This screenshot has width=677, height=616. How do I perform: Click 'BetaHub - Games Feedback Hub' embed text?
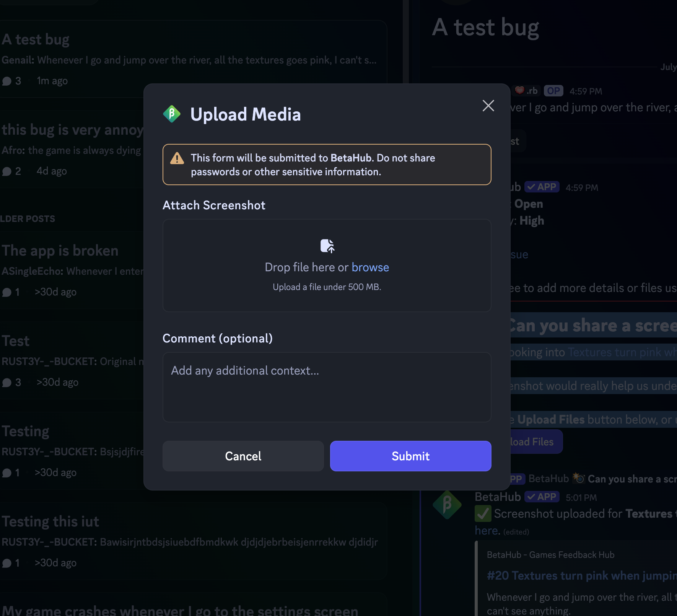coord(550,555)
